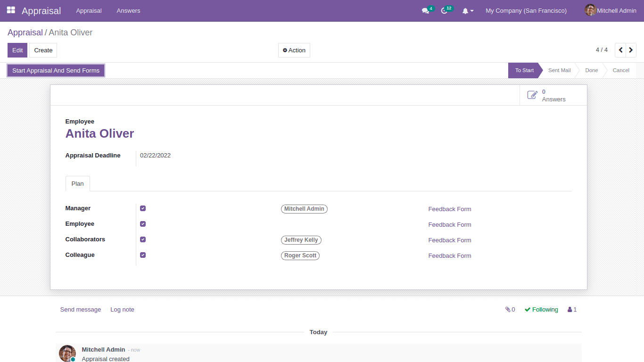The width and height of the screenshot is (644, 362).
Task: Open the Manager's Feedback Form link
Action: (x=449, y=209)
